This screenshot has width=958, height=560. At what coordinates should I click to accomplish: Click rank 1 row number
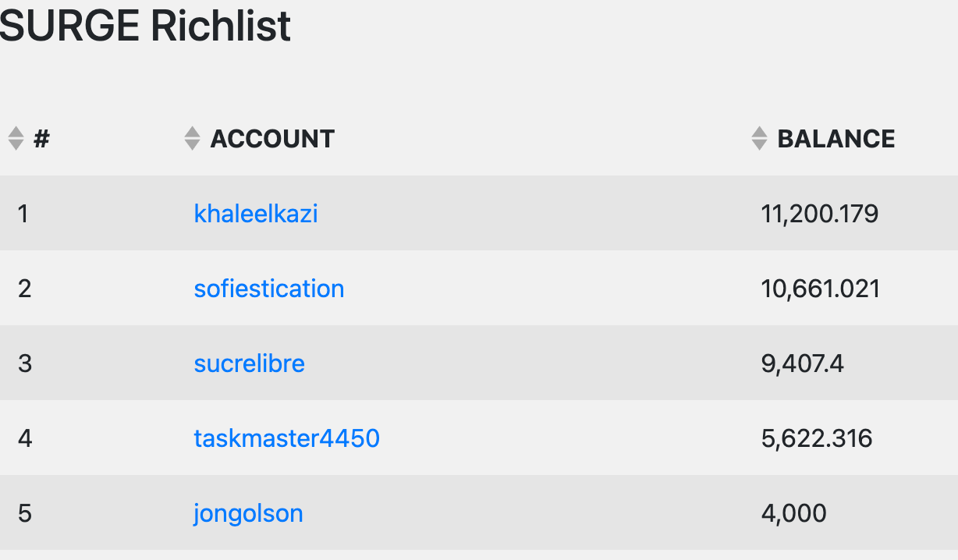click(23, 214)
